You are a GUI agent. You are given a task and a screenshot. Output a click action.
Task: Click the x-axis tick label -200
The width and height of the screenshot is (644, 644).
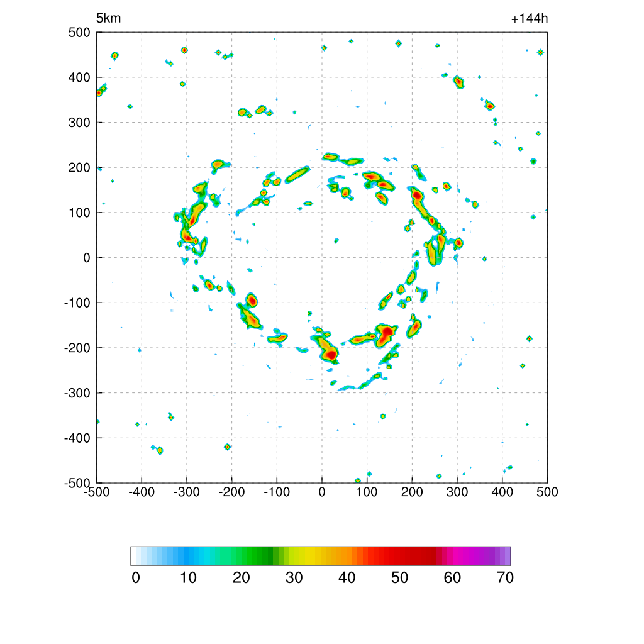pyautogui.click(x=231, y=492)
